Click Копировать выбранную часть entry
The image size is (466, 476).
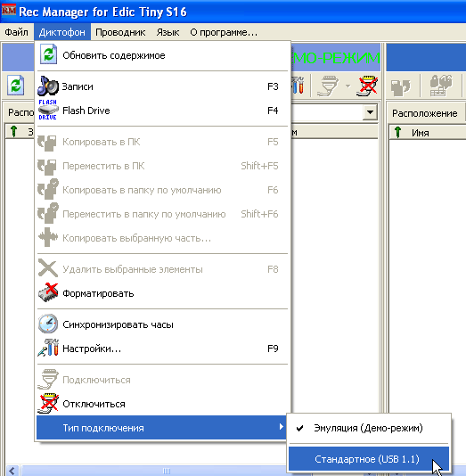(162, 238)
